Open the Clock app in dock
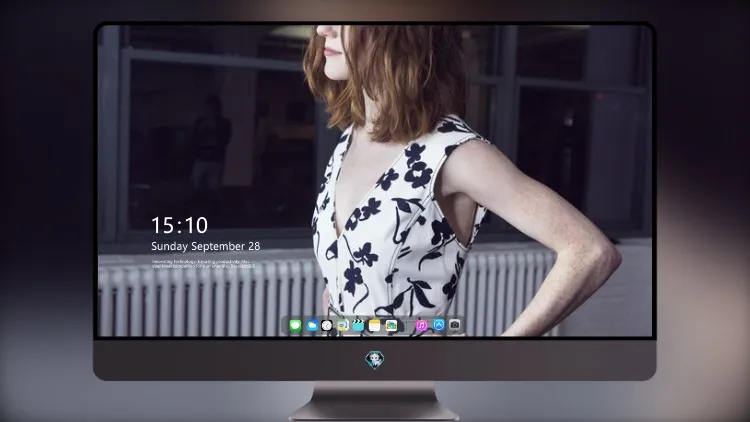The width and height of the screenshot is (750, 422). pyautogui.click(x=327, y=326)
